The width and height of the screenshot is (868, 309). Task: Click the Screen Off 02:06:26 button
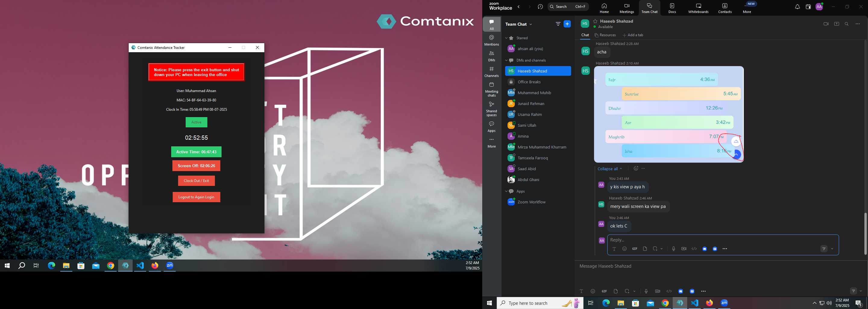tap(197, 166)
